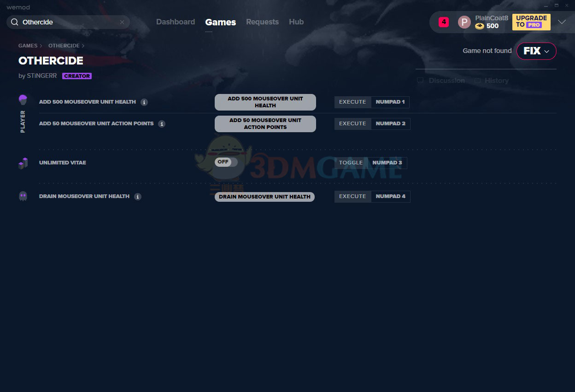Click info icon beside Drain Mouseover Unit Health

pos(138,197)
